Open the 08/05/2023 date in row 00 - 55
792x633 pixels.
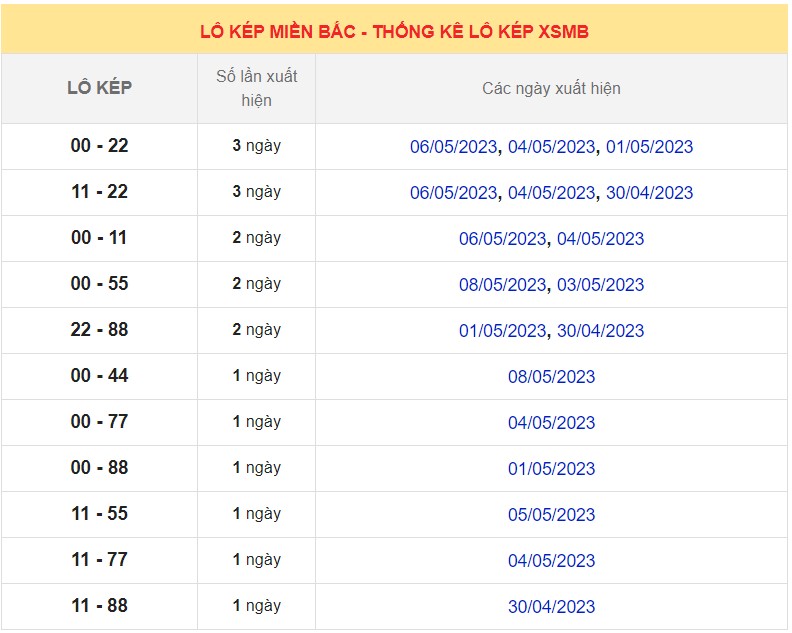[x=502, y=285]
